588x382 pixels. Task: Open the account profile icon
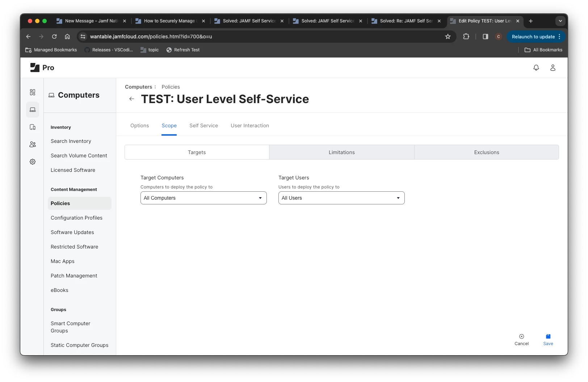(553, 68)
